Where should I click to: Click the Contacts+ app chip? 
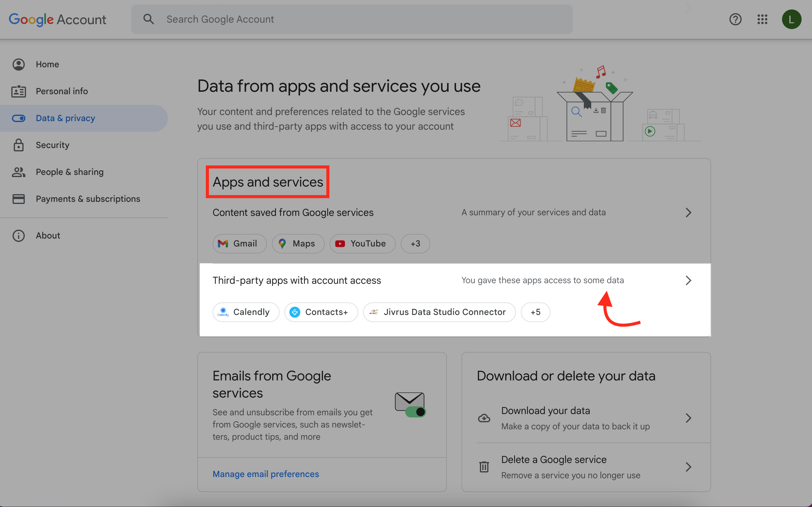[321, 312]
